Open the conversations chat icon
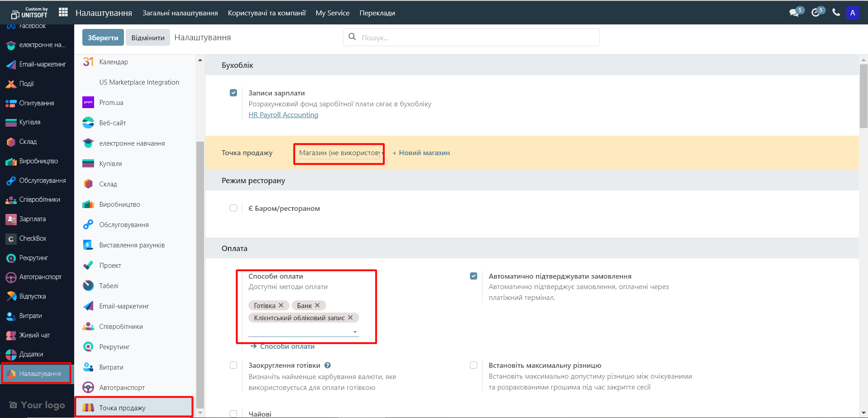Image resolution: width=868 pixels, height=418 pixels. tap(794, 13)
